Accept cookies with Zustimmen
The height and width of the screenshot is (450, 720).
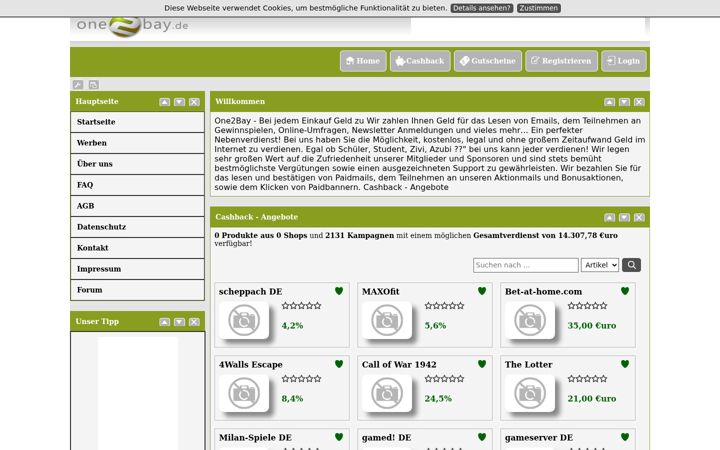tap(539, 8)
